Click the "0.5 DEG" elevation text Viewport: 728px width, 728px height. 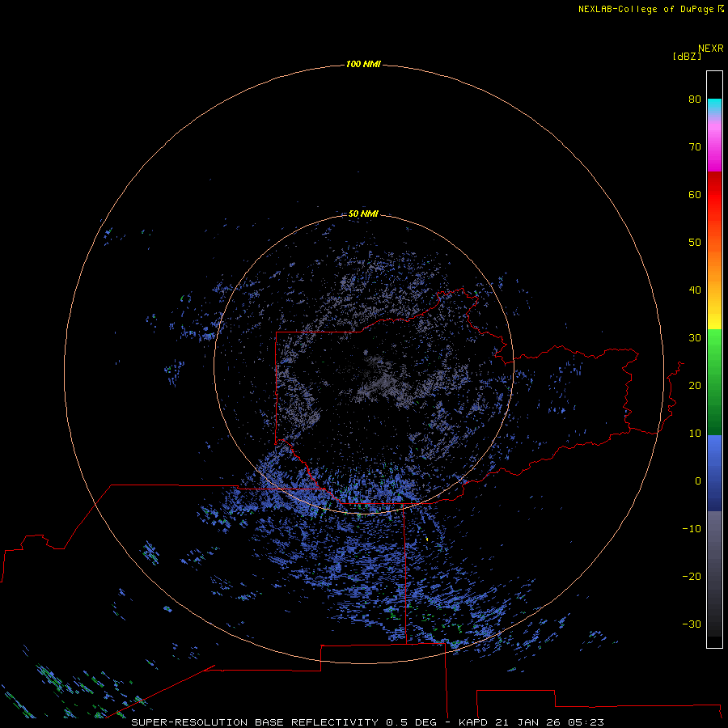[411, 722]
